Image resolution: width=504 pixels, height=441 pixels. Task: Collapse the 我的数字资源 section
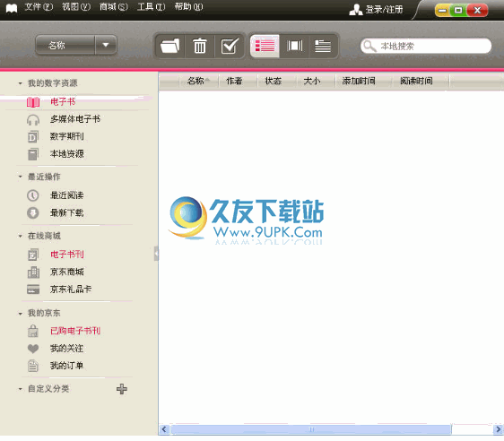pos(20,83)
